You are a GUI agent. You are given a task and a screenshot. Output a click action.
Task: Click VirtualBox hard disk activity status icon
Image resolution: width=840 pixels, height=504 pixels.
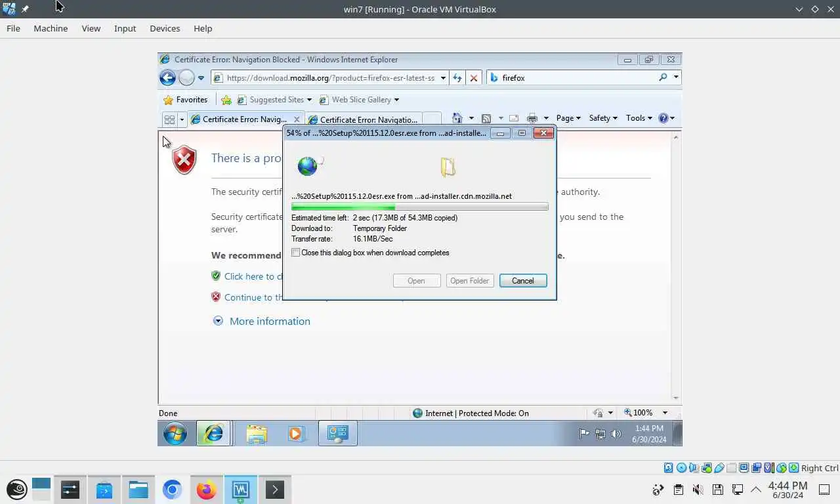(669, 468)
